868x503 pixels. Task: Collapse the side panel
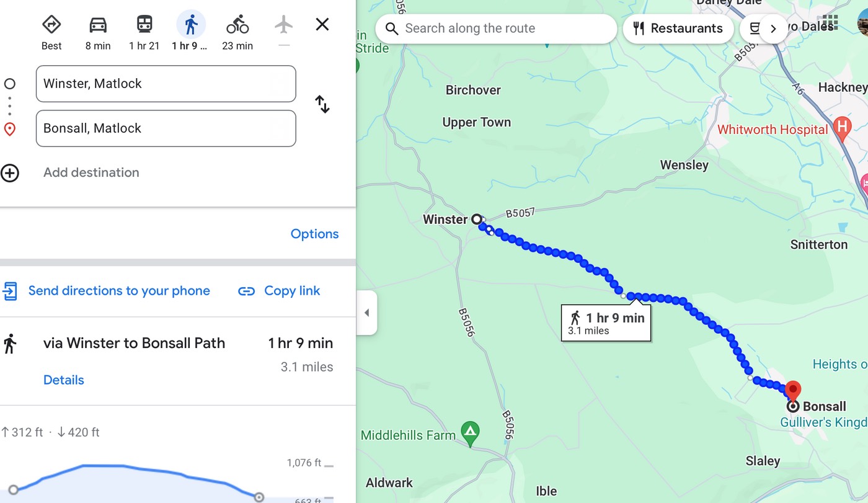click(x=366, y=313)
